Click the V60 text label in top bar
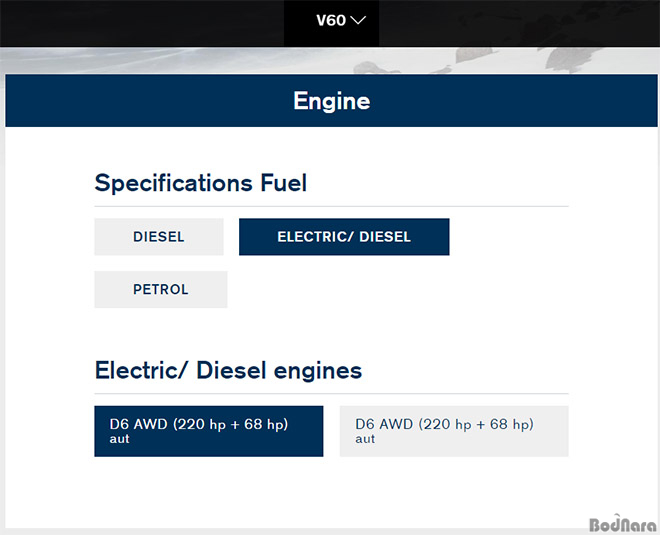Viewport: 660px width, 535px height. (331, 20)
